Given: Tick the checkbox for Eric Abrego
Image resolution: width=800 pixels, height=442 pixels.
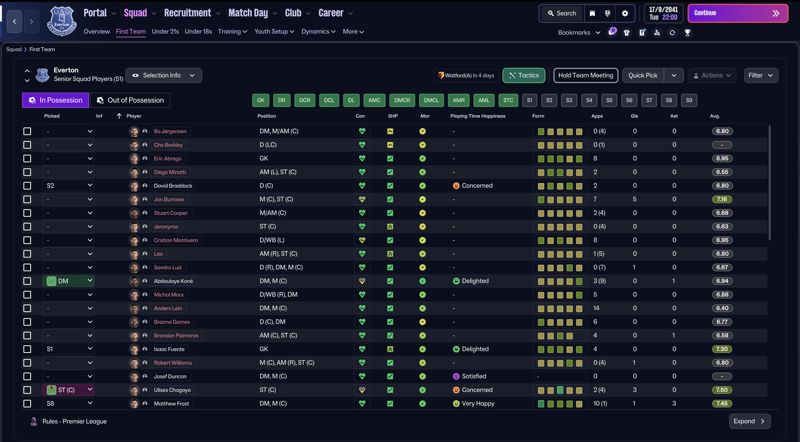Looking at the screenshot, I should (x=27, y=158).
